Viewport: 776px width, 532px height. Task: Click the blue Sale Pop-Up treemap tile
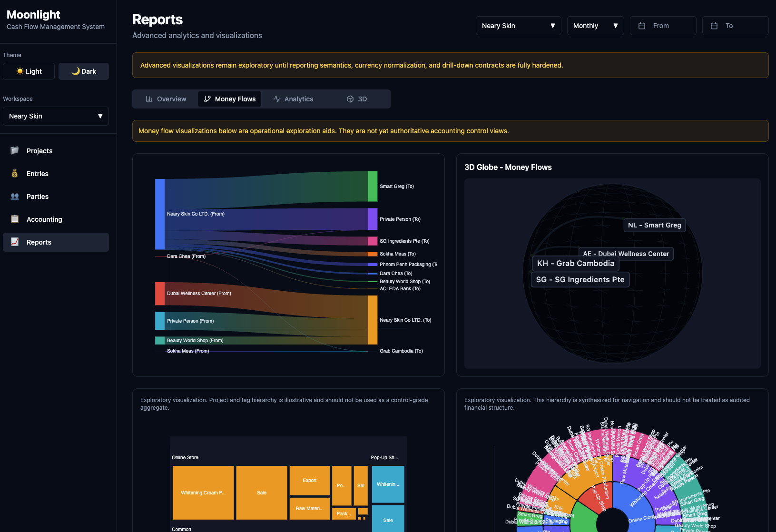[388, 518]
